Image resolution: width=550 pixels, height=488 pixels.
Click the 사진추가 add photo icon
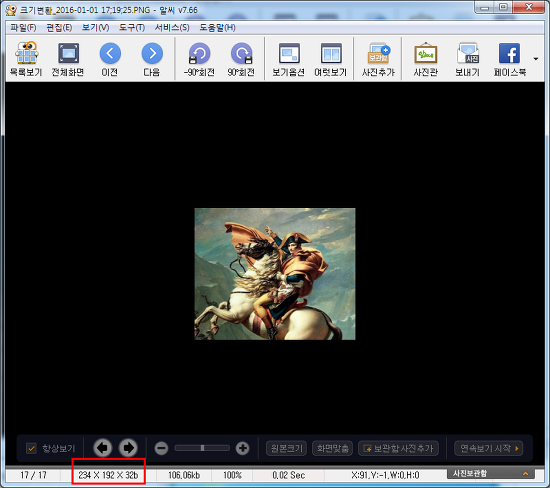[x=378, y=59]
